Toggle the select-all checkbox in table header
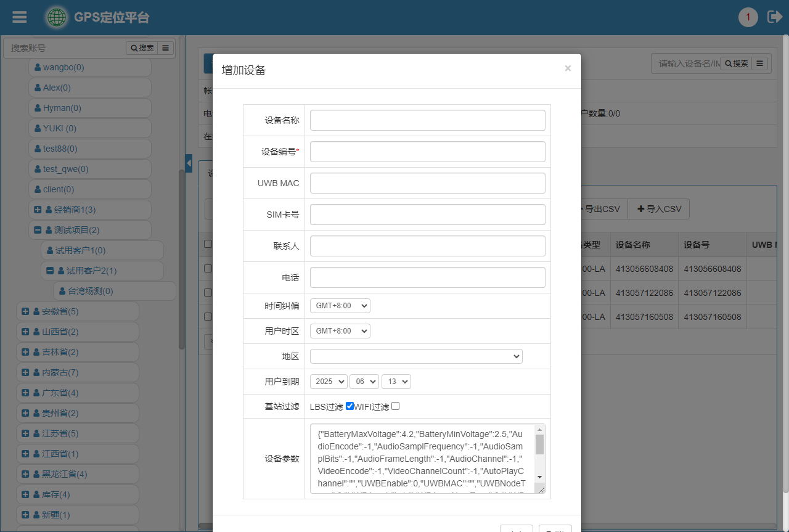 [x=208, y=244]
